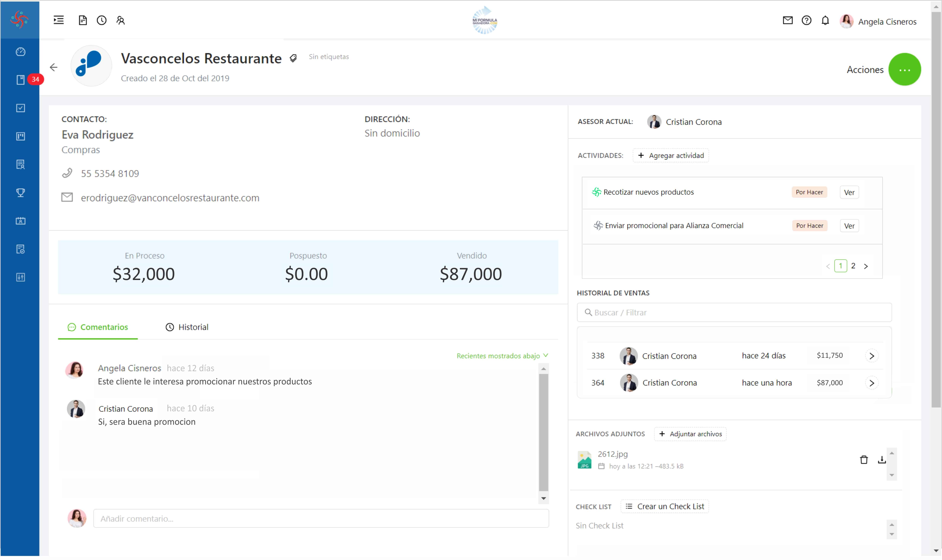Click the Eva Rodriguez contact name
This screenshot has height=560, width=942.
click(x=97, y=135)
